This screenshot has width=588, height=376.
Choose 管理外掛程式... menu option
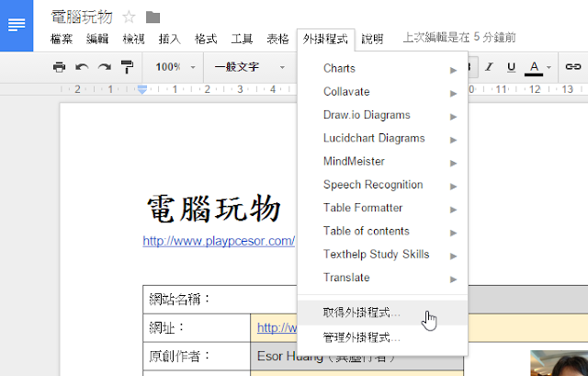(x=382, y=337)
